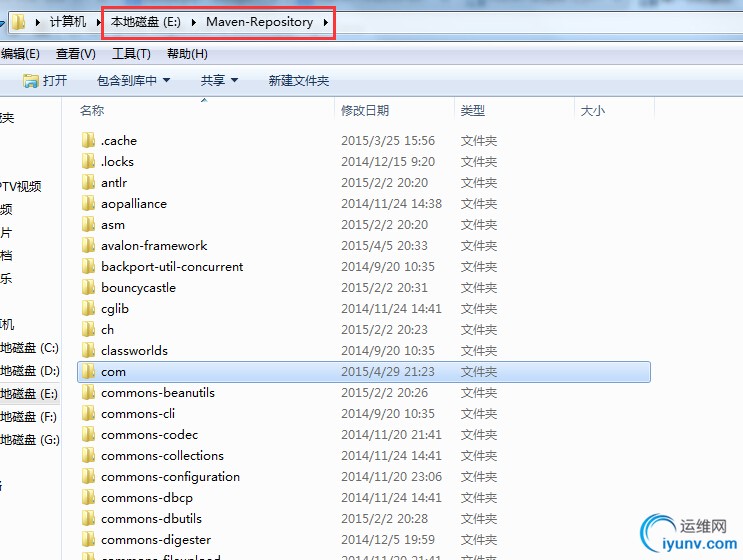
Task: Click the antlr folder icon
Action: coord(88,182)
